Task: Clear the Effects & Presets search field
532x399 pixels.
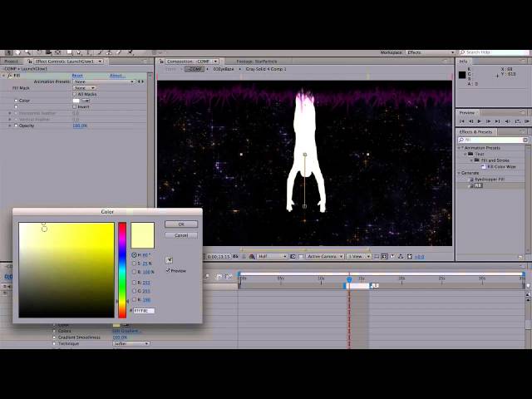Action: [525, 140]
